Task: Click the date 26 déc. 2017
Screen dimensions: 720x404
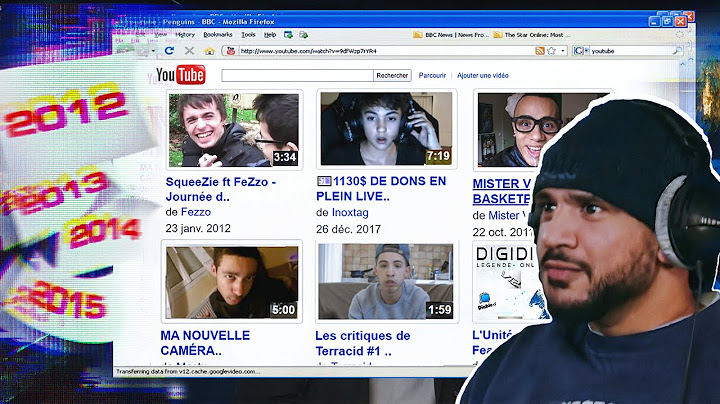Action: 348,229
